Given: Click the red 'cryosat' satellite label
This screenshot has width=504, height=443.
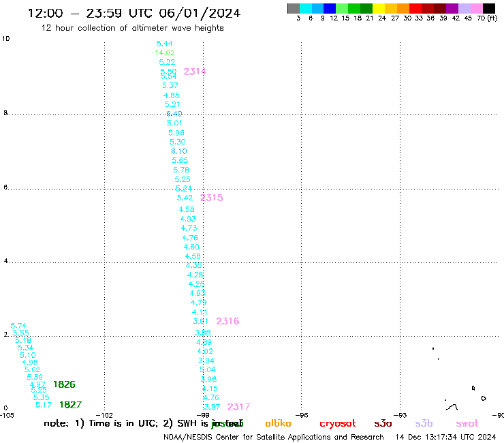Looking at the screenshot, I should 338,424.
